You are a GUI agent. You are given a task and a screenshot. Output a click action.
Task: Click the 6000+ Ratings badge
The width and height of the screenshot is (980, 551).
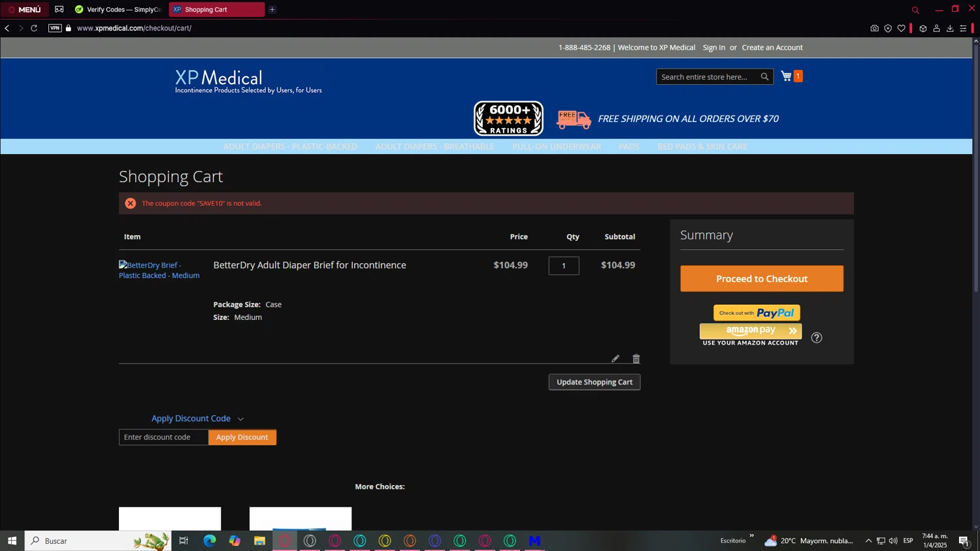508,118
